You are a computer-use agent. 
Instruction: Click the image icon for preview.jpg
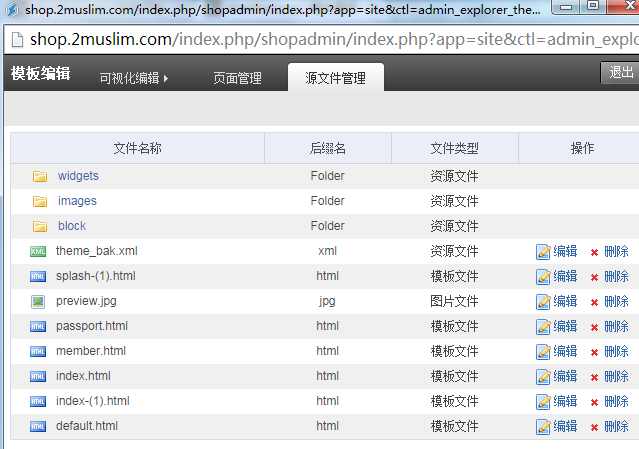[38, 302]
